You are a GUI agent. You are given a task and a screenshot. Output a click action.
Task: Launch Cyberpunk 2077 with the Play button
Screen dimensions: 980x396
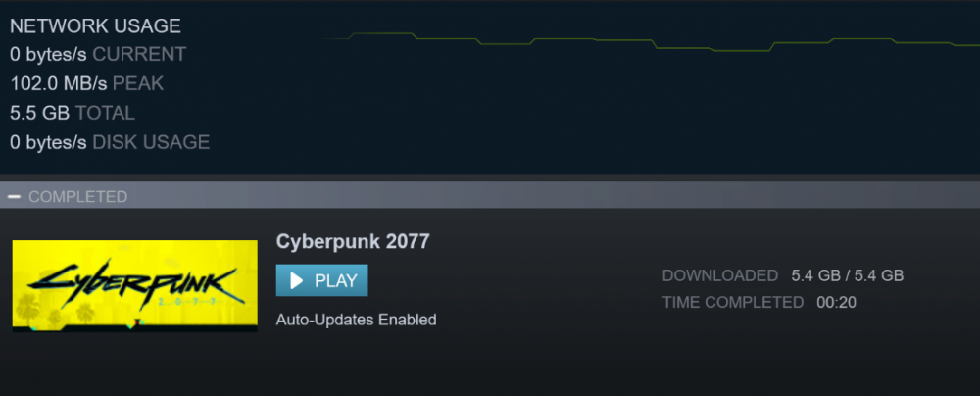pyautogui.click(x=321, y=280)
